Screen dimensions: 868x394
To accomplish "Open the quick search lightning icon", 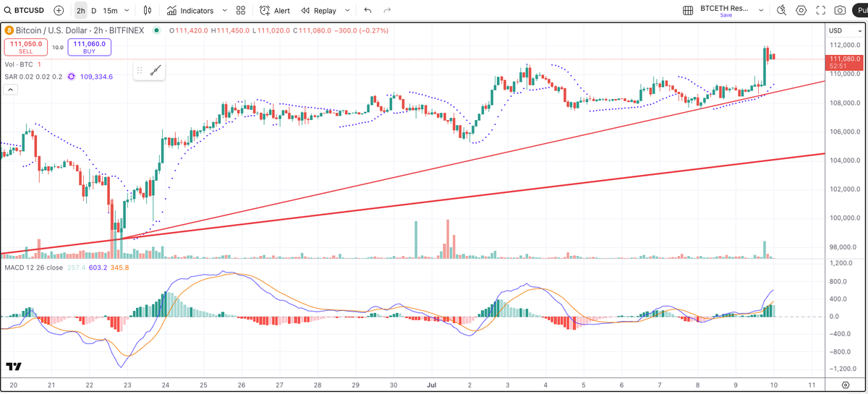I will [781, 10].
